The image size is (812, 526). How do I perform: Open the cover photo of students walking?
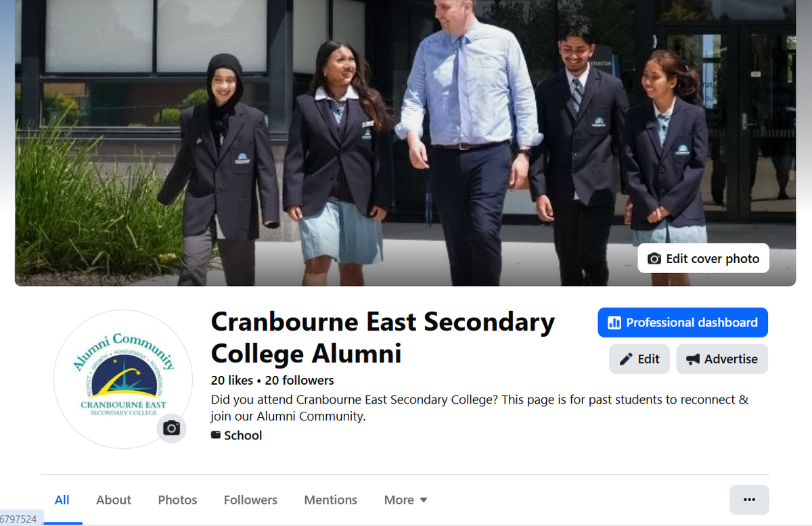(x=405, y=143)
